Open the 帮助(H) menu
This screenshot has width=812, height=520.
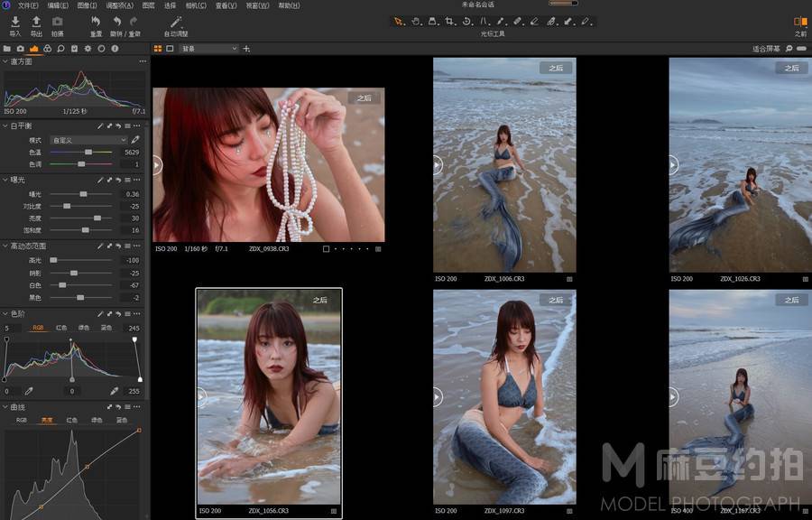coord(289,5)
